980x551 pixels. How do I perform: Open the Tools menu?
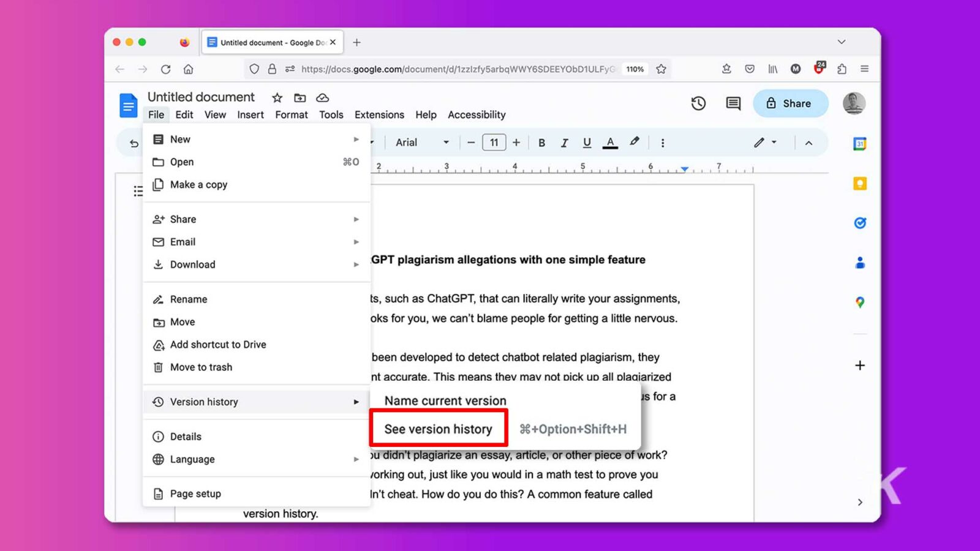331,114
